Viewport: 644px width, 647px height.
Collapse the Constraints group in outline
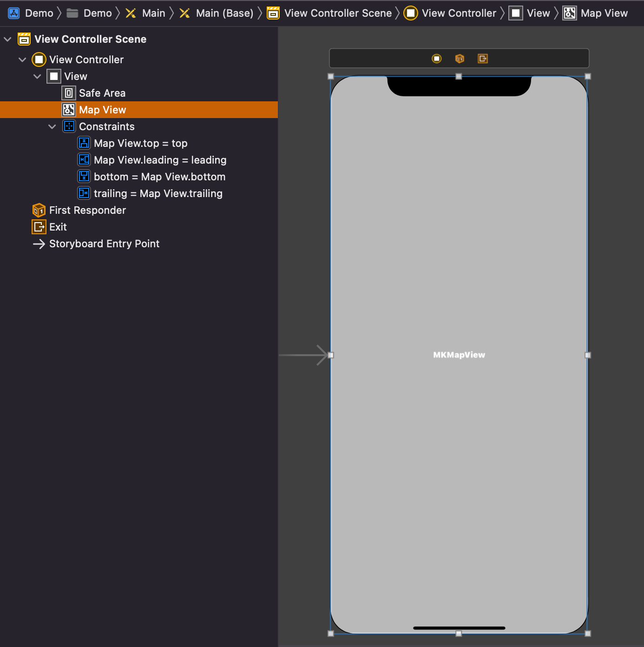click(52, 126)
